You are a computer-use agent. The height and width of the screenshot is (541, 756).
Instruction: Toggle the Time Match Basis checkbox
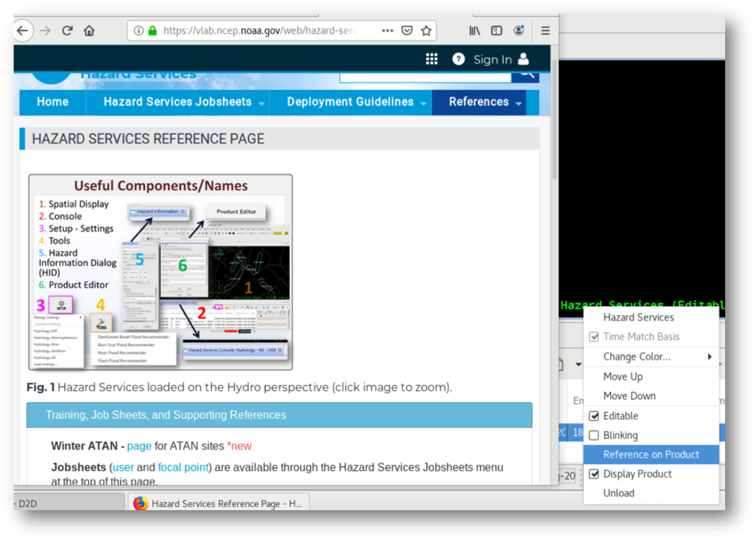coord(594,337)
